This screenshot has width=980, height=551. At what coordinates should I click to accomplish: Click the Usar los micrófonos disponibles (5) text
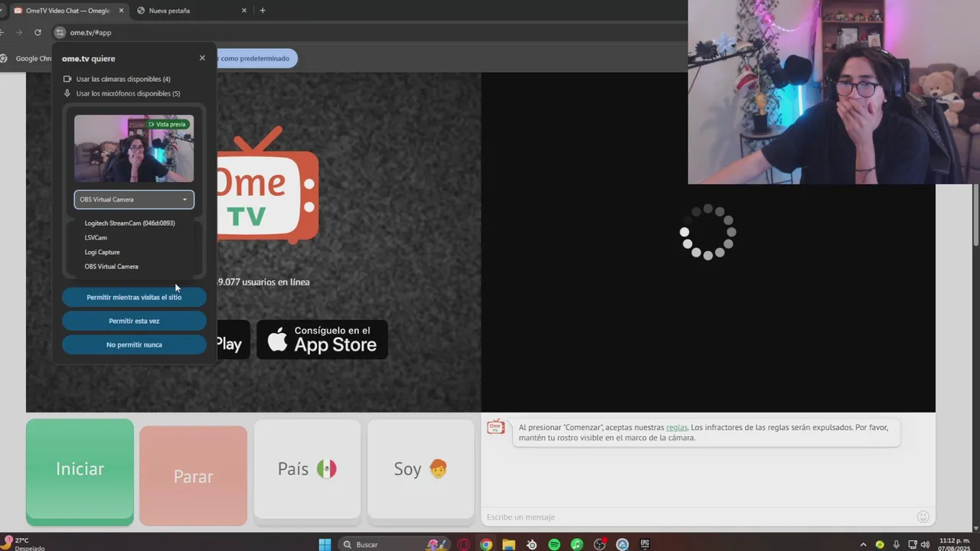tap(128, 93)
